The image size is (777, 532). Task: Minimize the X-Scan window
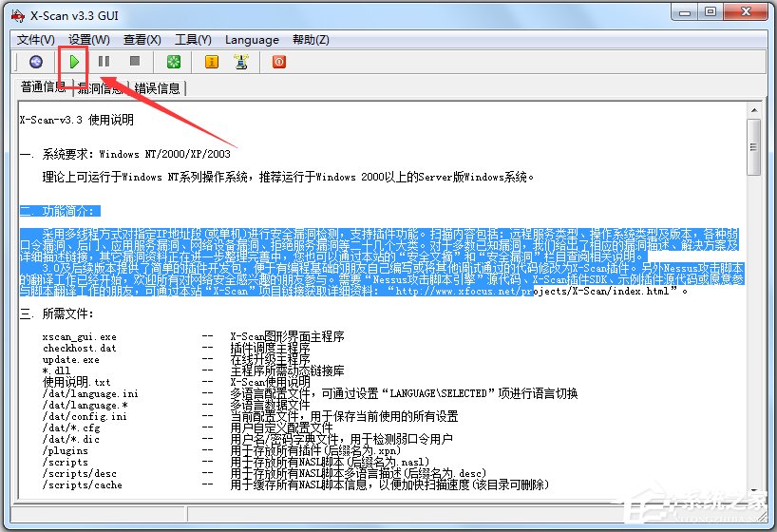[x=685, y=12]
